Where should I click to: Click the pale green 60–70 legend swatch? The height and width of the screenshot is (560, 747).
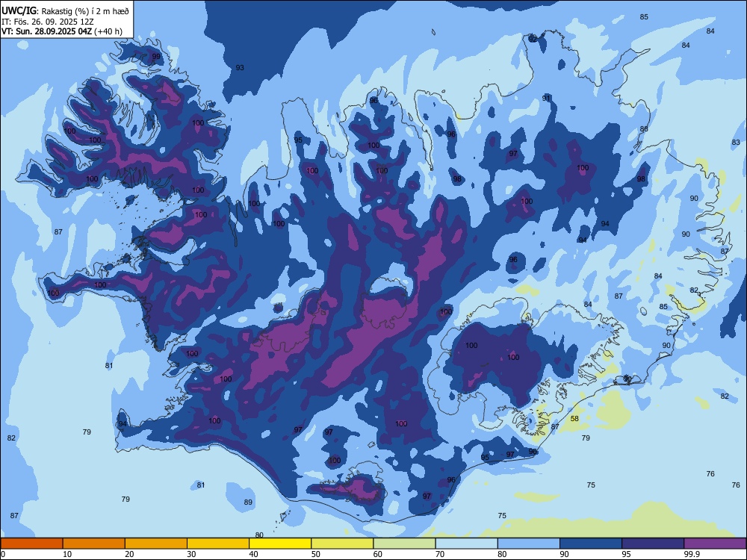404,544
